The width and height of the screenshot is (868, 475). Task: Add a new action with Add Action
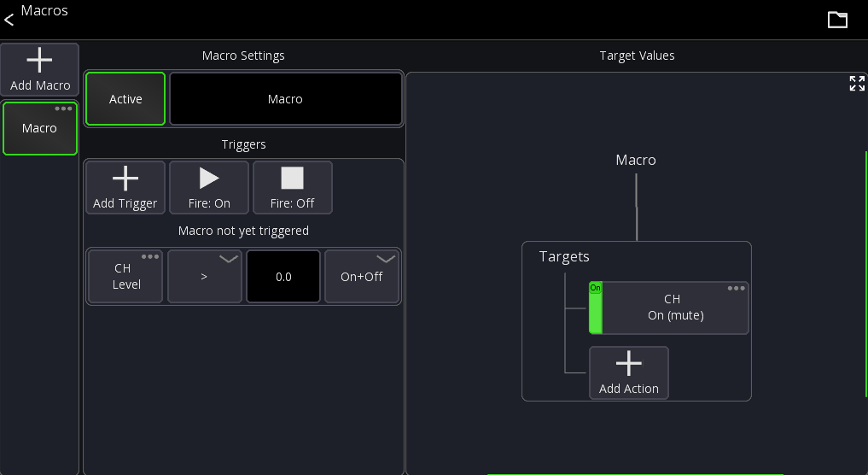point(629,373)
